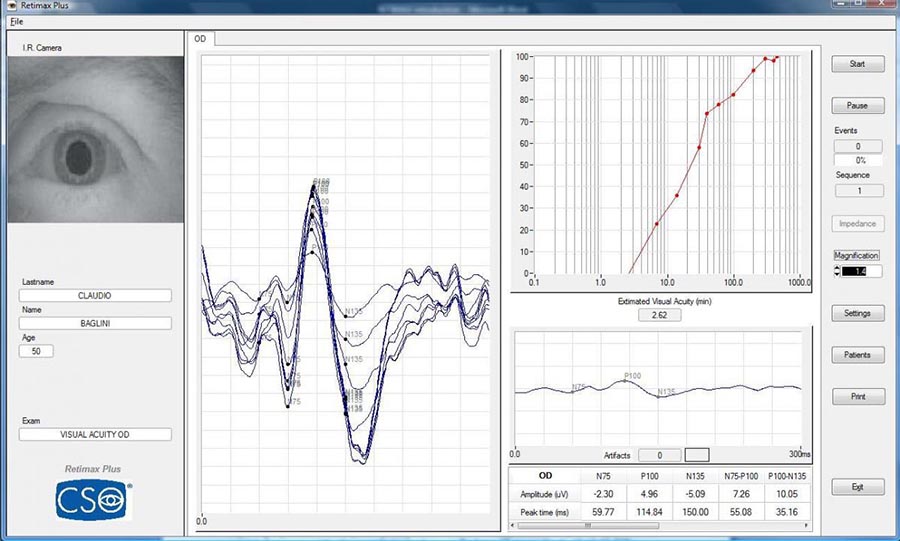This screenshot has height=541, width=900.
Task: Click the Impedance button
Action: 857,224
